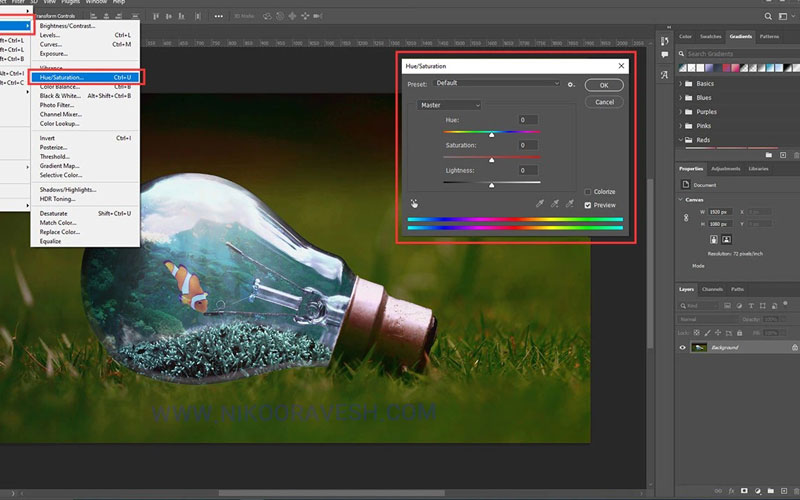The height and width of the screenshot is (500, 800).
Task: Create new gradient group folder icon
Action: coord(769,155)
